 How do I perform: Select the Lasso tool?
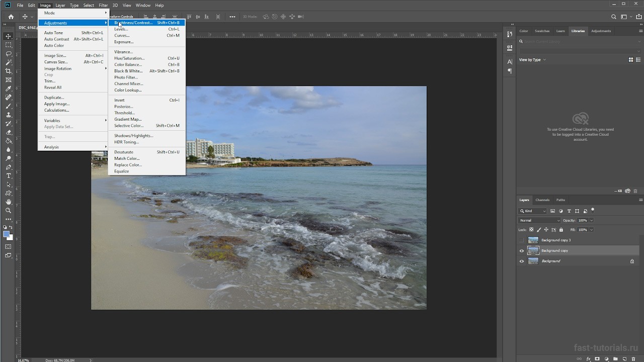pos(9,54)
